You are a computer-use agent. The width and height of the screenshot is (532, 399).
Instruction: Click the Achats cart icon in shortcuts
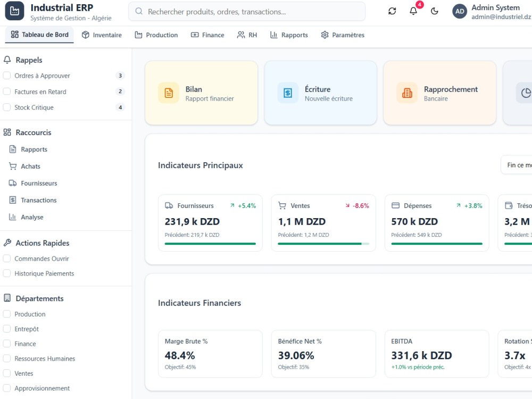[13, 166]
